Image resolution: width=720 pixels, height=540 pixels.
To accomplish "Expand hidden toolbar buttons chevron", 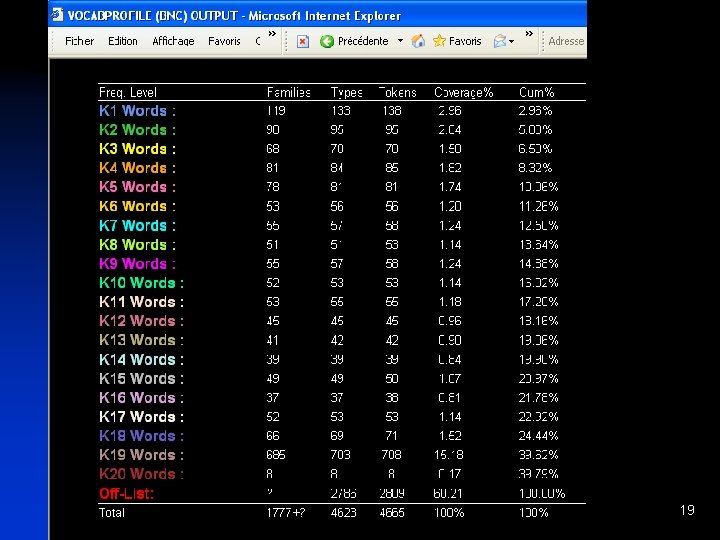I will [x=529, y=34].
